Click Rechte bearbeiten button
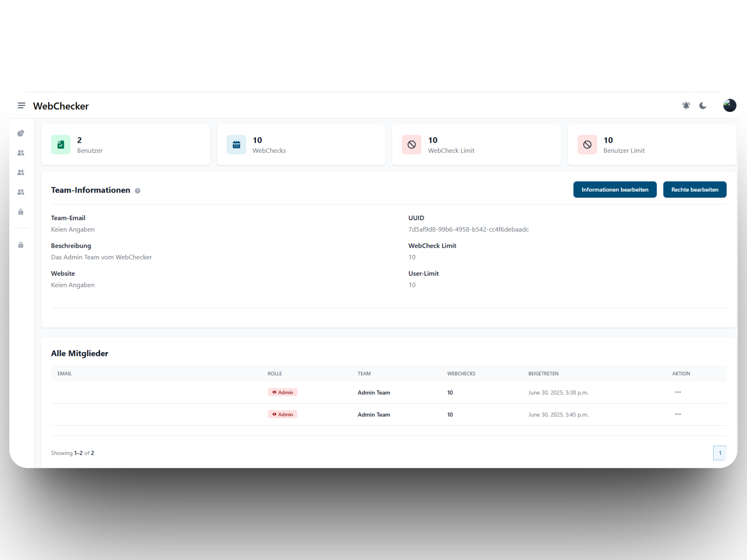The height and width of the screenshot is (560, 747). point(694,190)
